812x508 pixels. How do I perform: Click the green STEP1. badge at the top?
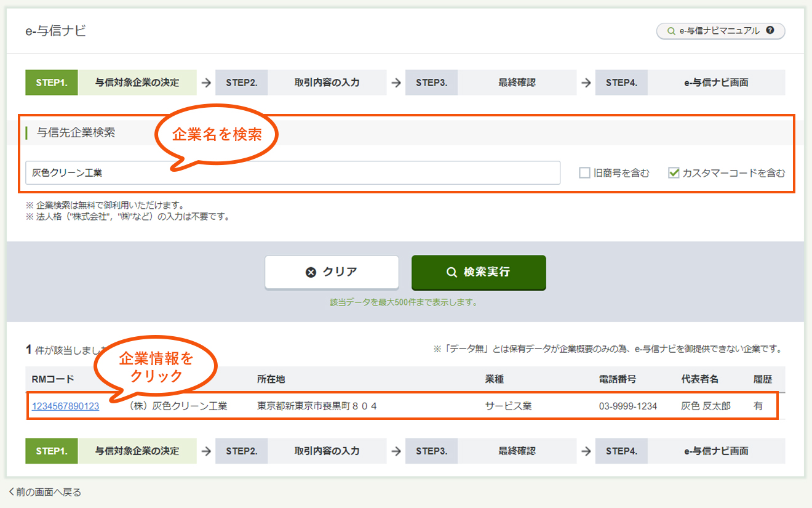(x=51, y=82)
